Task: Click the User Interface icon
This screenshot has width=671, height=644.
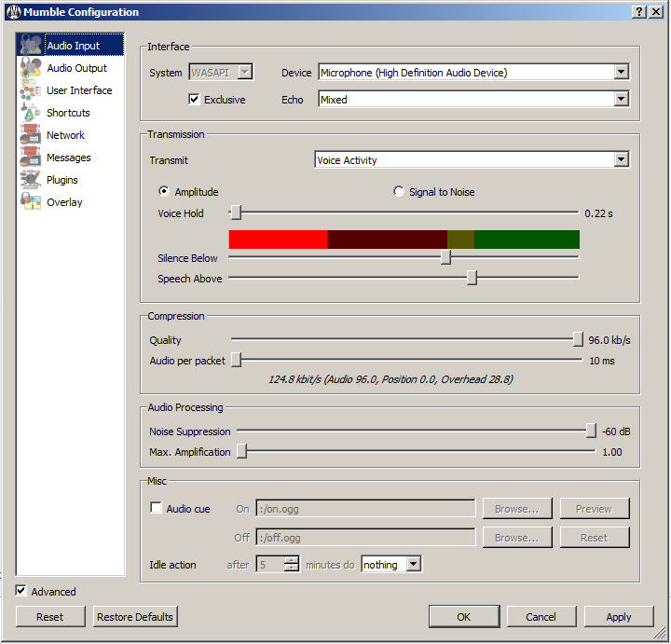Action: (x=31, y=89)
